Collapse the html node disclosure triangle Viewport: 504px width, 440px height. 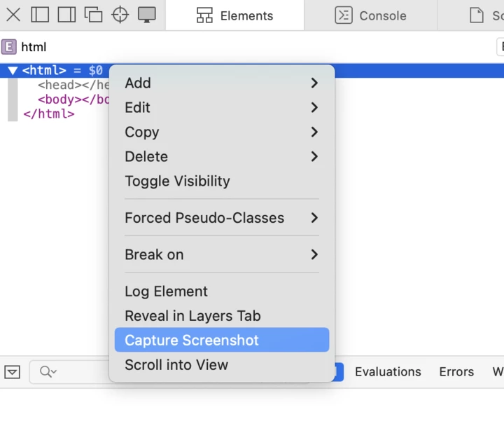tap(12, 71)
